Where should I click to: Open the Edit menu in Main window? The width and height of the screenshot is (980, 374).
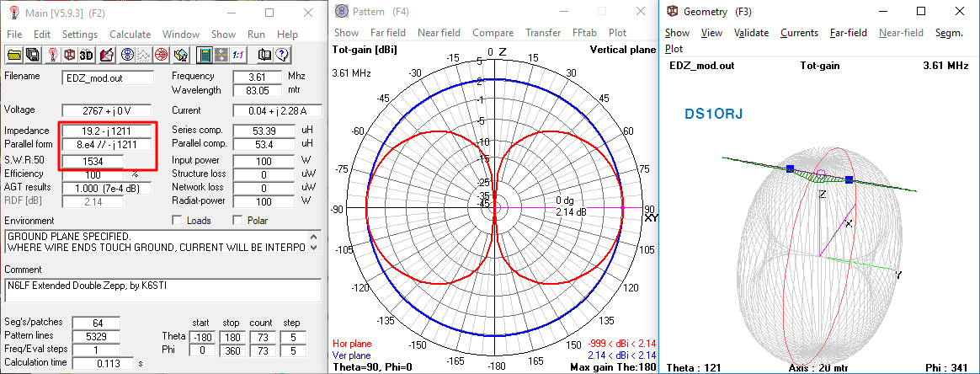click(x=42, y=35)
